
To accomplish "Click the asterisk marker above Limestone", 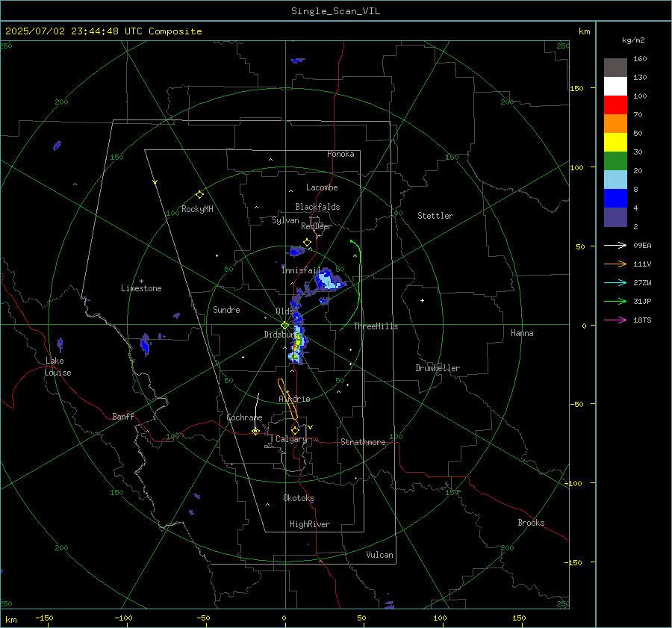I will click(x=141, y=282).
